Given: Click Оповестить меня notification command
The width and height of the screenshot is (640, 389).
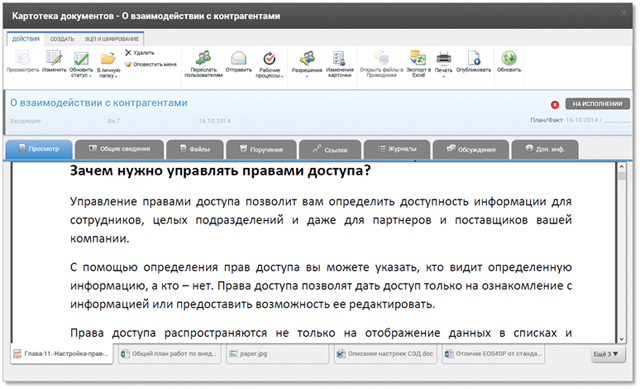Looking at the screenshot, I should (151, 64).
